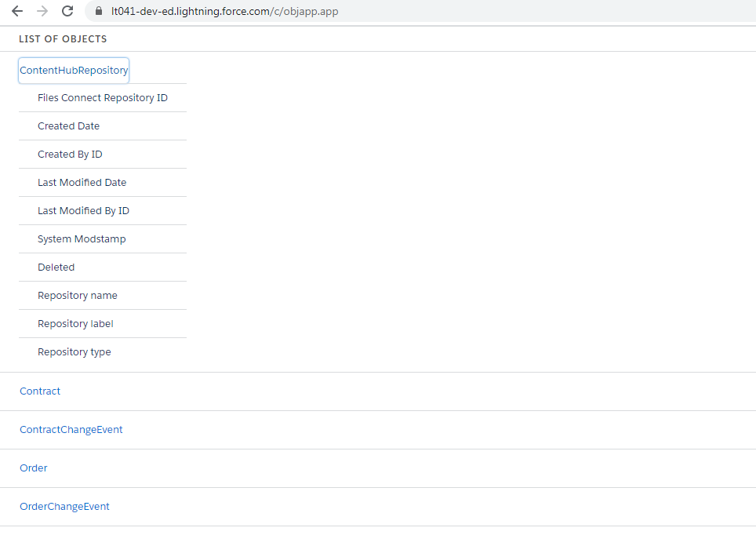
Task: Expand the Contract object
Action: (x=39, y=391)
